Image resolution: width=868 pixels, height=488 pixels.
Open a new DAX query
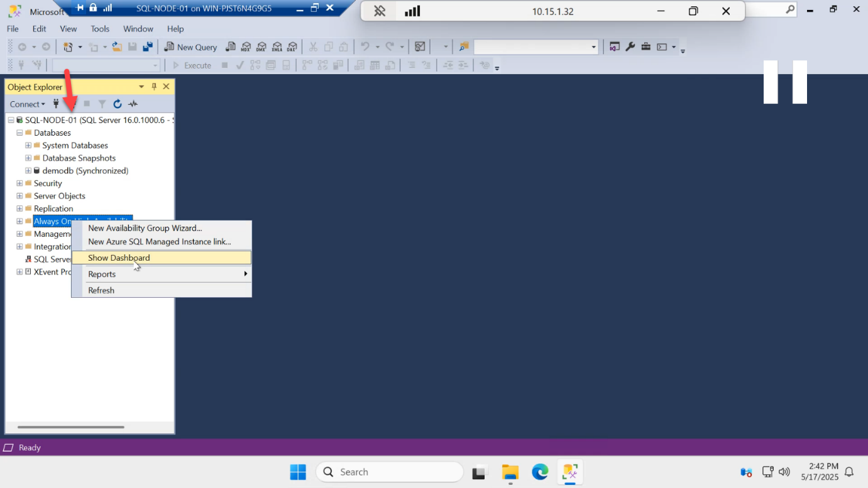click(x=292, y=47)
